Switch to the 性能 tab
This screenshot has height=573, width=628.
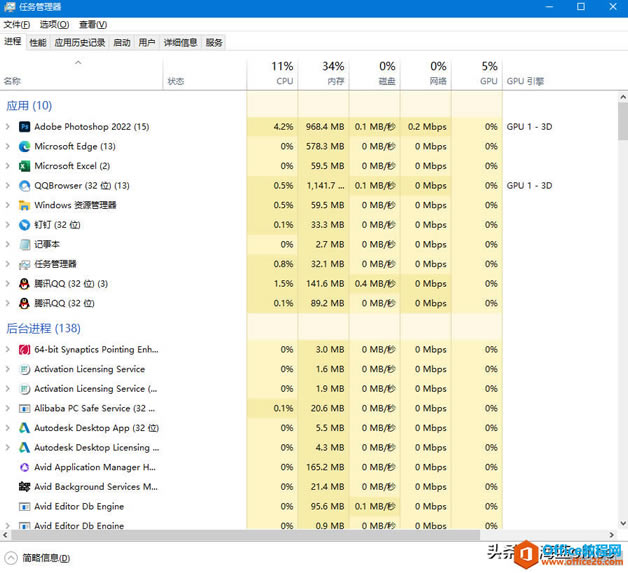38,43
